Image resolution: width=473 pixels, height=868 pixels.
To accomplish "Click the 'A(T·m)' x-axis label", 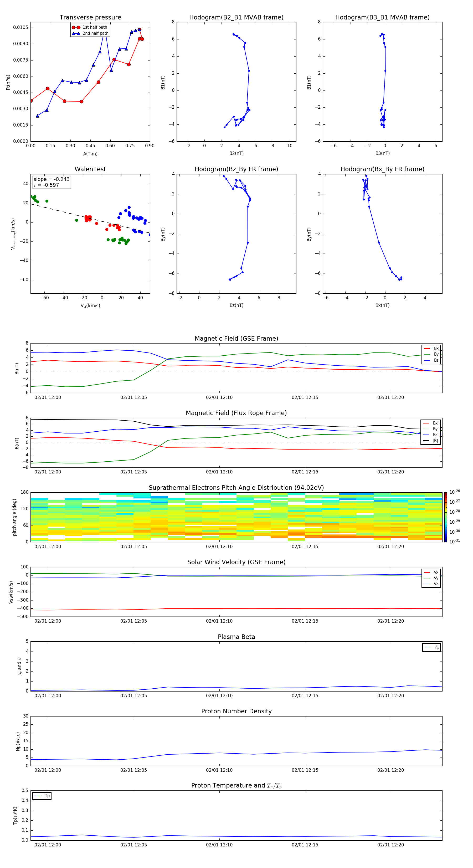I will click(x=90, y=154).
